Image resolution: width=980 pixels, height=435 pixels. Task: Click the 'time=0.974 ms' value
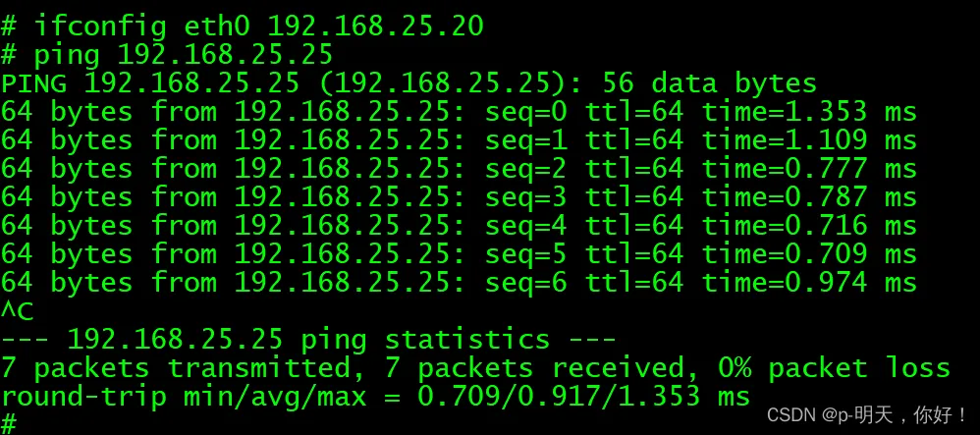[x=808, y=282]
